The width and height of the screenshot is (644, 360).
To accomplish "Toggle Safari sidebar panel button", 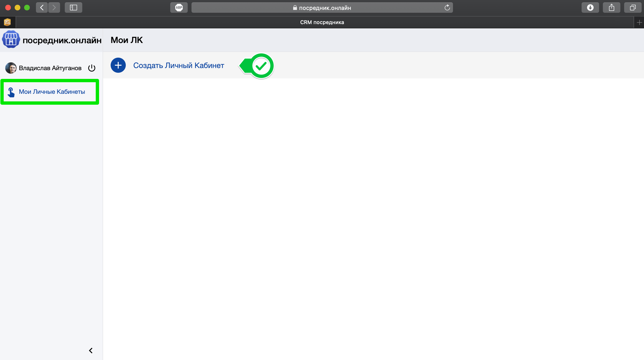I will pos(73,8).
